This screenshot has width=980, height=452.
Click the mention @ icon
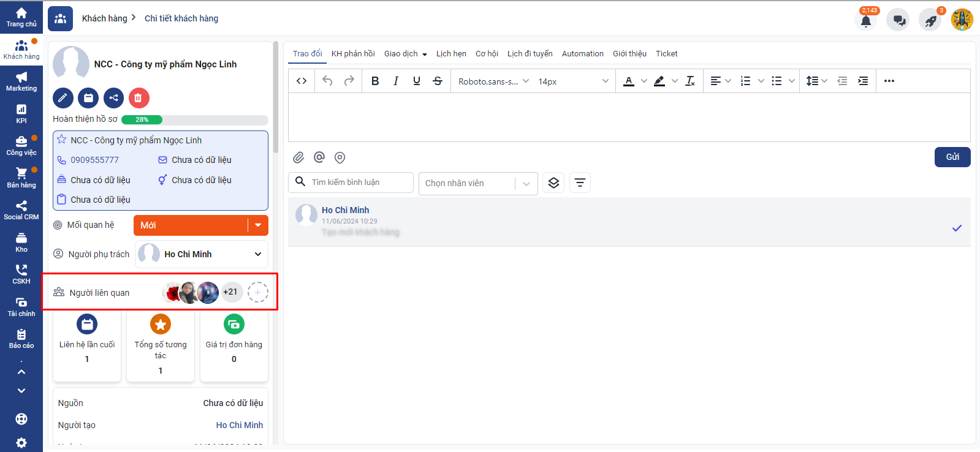coord(319,157)
